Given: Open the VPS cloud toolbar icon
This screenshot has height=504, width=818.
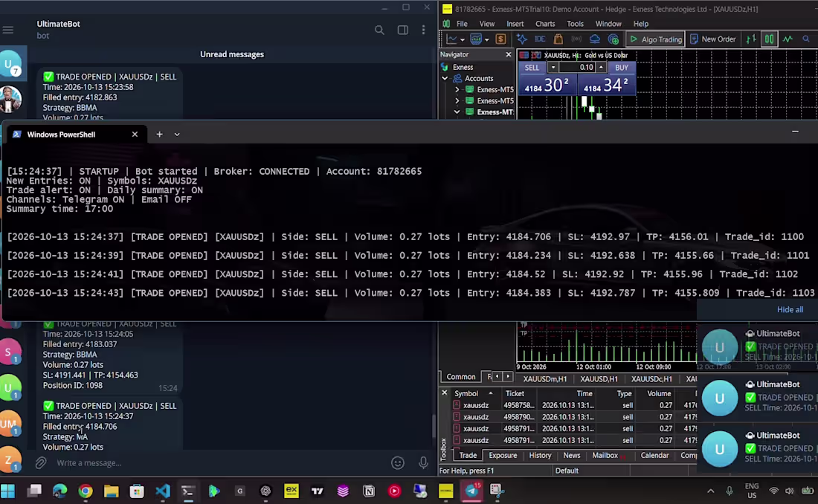Looking at the screenshot, I should pos(594,39).
